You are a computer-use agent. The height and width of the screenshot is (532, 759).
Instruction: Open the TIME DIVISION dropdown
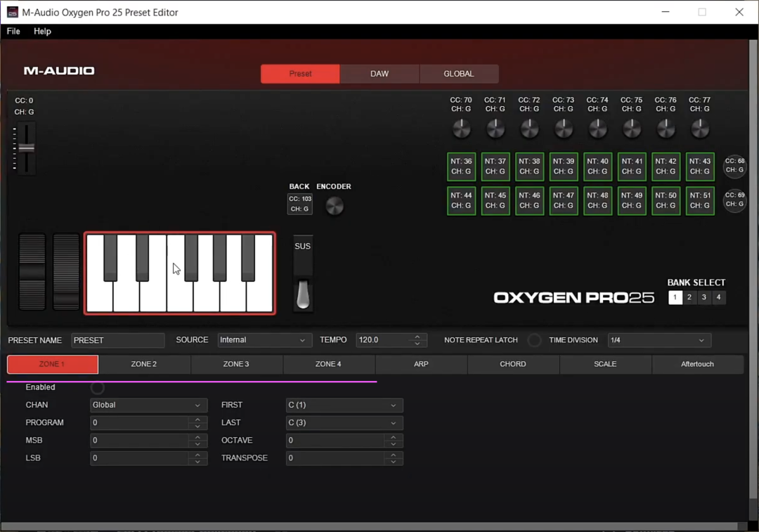[x=659, y=340]
